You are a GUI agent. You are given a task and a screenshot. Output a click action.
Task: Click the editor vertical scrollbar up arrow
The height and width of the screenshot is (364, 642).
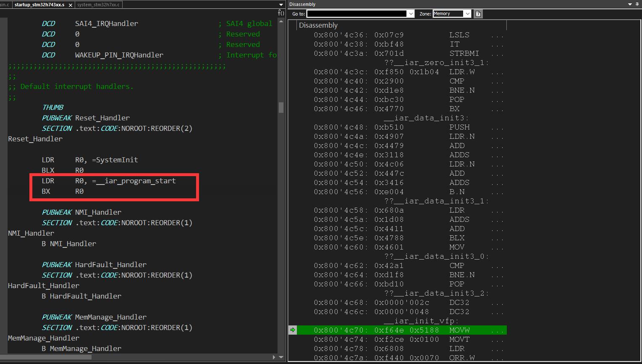pyautogui.click(x=281, y=21)
